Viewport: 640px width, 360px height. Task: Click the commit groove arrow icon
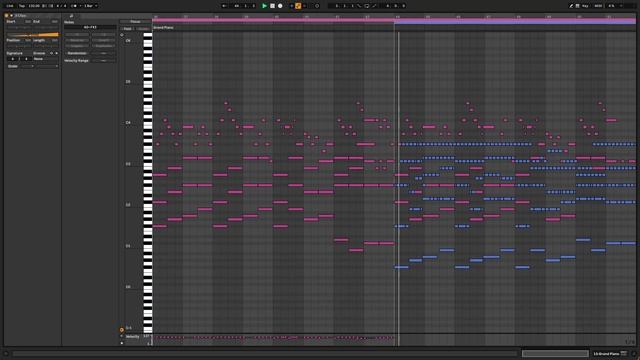pyautogui.click(x=57, y=53)
